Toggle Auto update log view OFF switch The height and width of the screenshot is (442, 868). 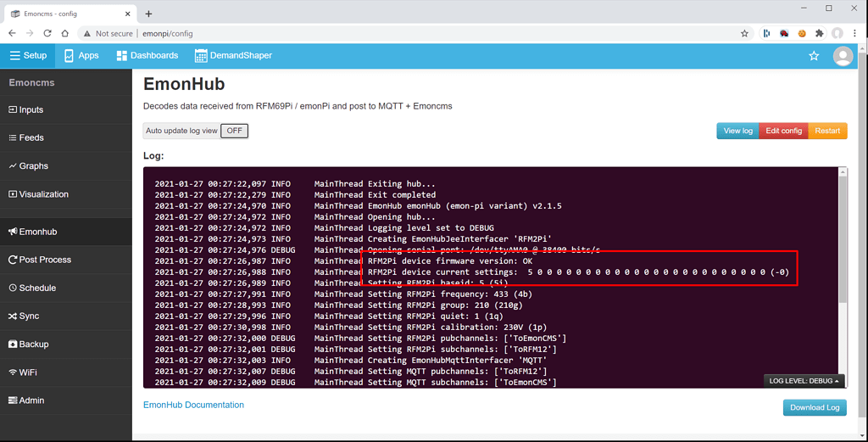coord(234,131)
